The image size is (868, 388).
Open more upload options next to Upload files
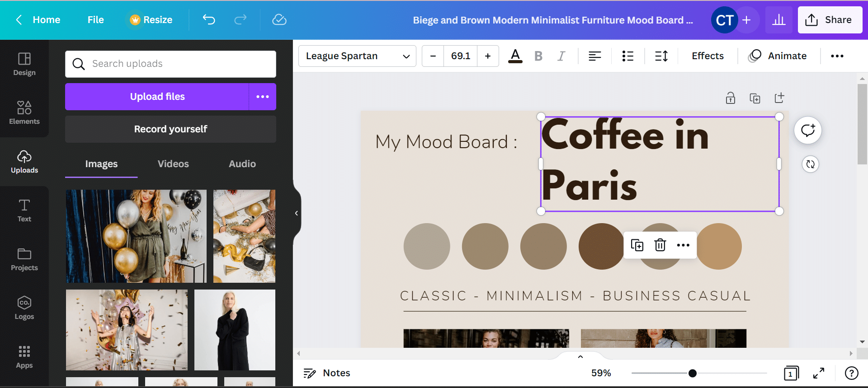(263, 97)
